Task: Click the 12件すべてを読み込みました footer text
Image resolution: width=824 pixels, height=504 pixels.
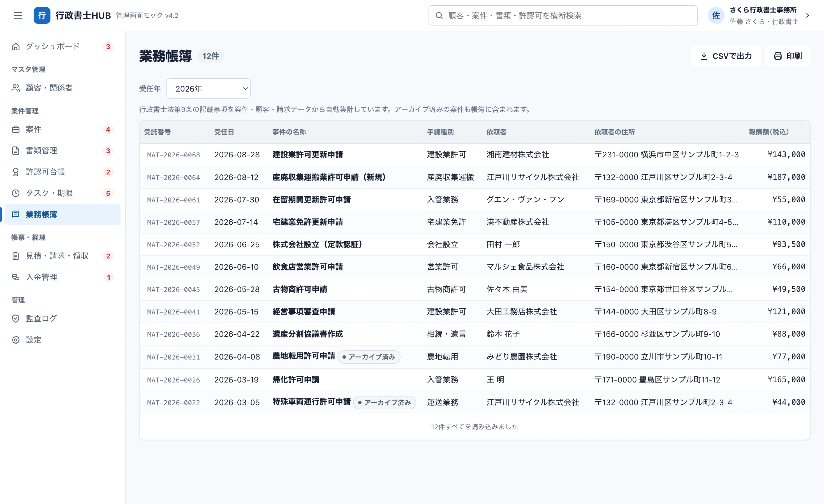Action: click(x=475, y=426)
